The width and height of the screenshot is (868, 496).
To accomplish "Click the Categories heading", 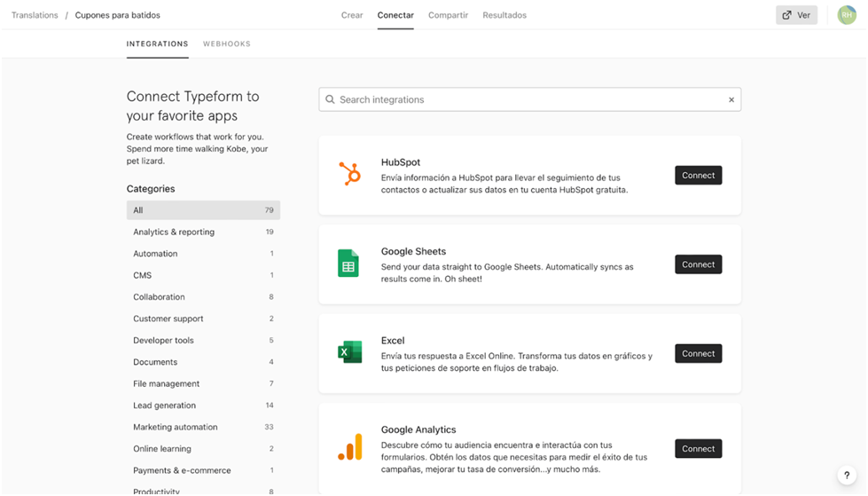I will [x=151, y=188].
